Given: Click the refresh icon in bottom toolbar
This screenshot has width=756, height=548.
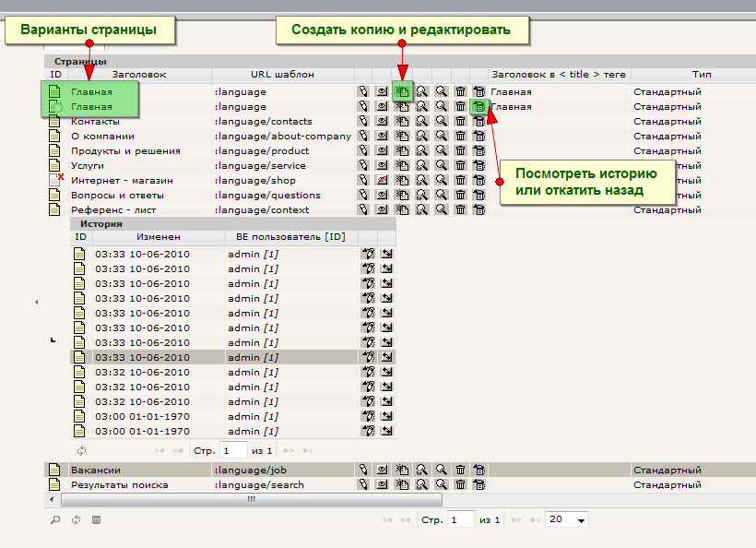Looking at the screenshot, I should (x=76, y=520).
